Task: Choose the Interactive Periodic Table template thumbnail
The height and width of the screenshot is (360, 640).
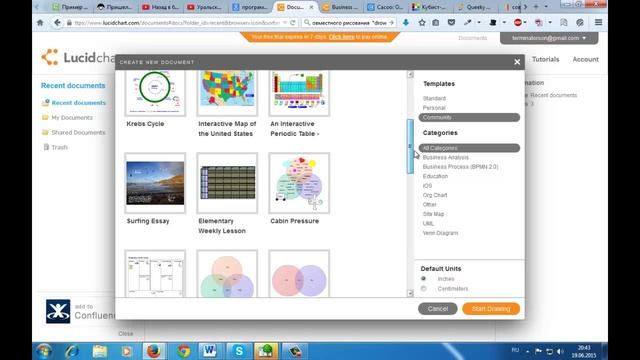Action: [x=299, y=93]
